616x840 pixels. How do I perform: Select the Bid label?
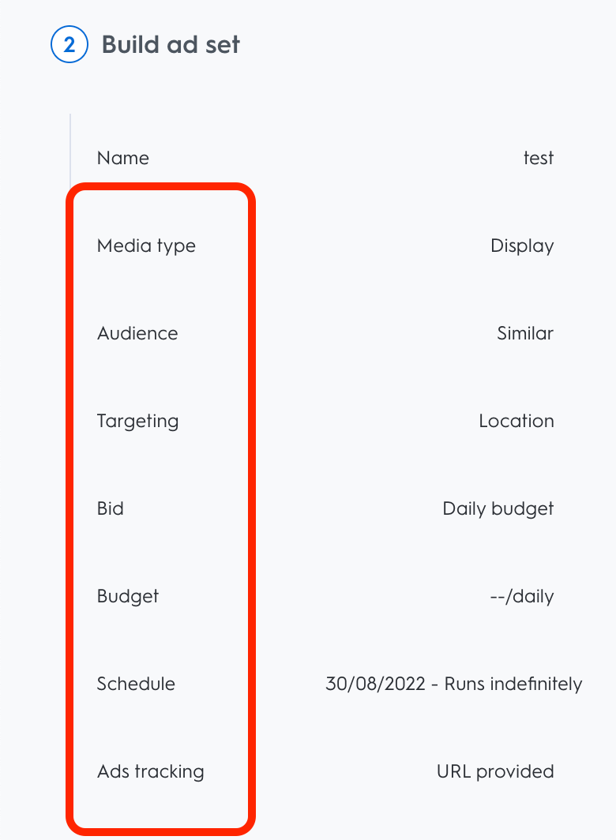click(x=111, y=508)
